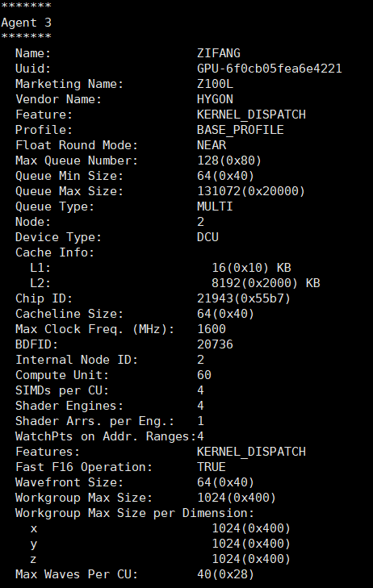Click the 'Device Type:' label
The width and height of the screenshot is (373, 588).
point(59,237)
